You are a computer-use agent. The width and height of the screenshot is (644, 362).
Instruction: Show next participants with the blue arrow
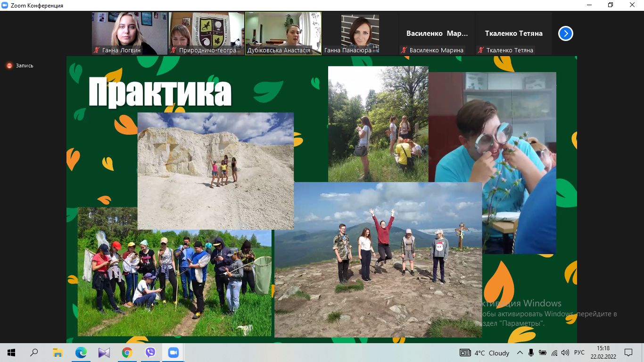point(565,33)
